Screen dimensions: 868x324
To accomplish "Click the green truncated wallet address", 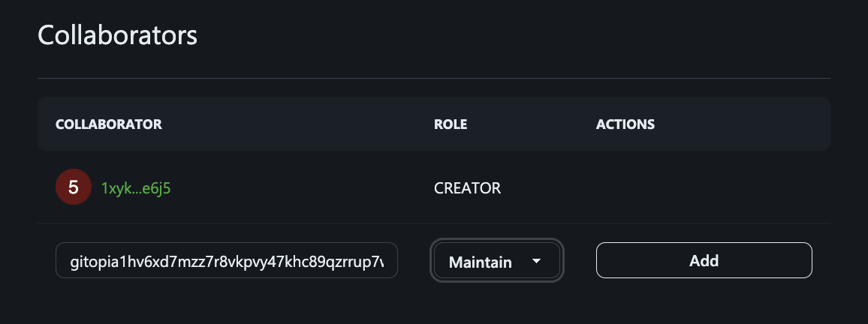I will pyautogui.click(x=136, y=188).
